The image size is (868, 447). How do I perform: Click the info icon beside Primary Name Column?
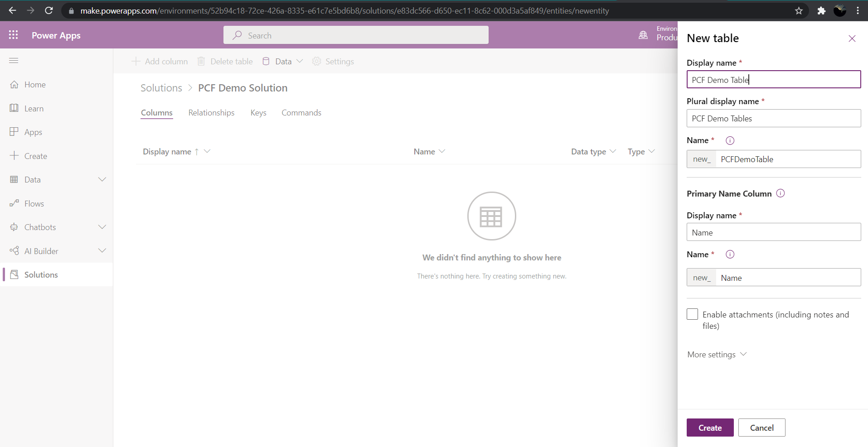click(x=780, y=193)
